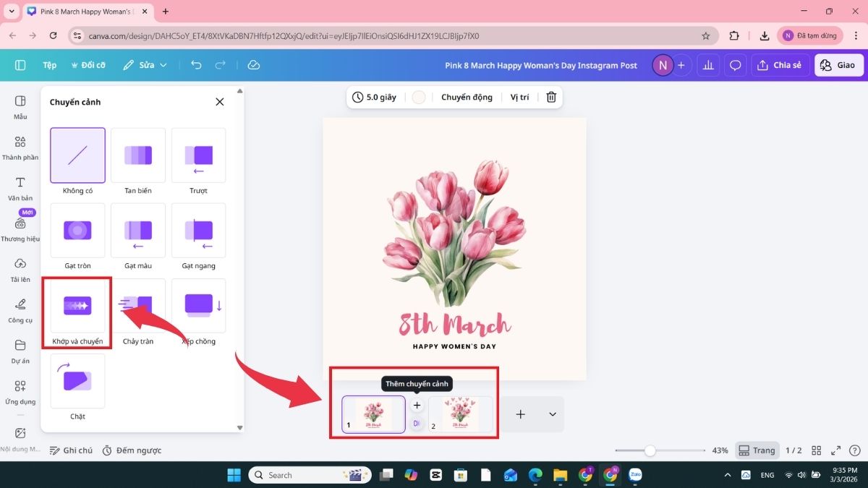Screen dimensions: 868x488
Task: Select the Gạt màu transition
Action: point(138,231)
